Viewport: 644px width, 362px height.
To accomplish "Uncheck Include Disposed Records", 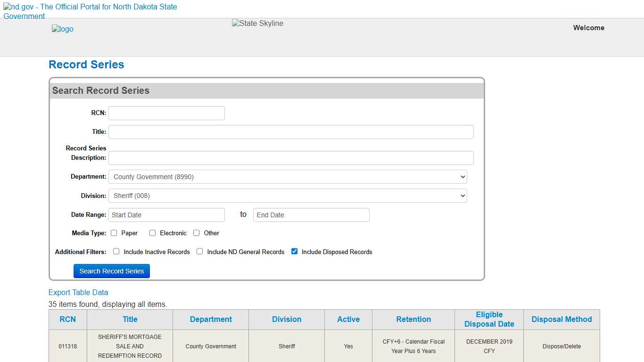I will pyautogui.click(x=294, y=251).
